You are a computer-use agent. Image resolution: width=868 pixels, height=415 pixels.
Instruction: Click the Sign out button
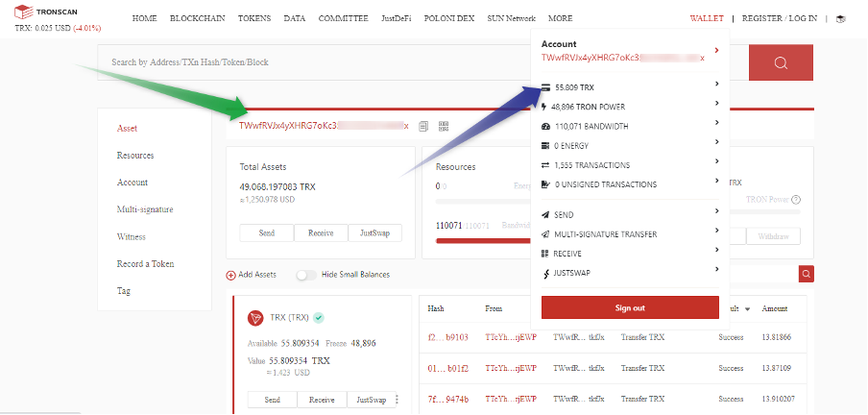pyautogui.click(x=629, y=307)
